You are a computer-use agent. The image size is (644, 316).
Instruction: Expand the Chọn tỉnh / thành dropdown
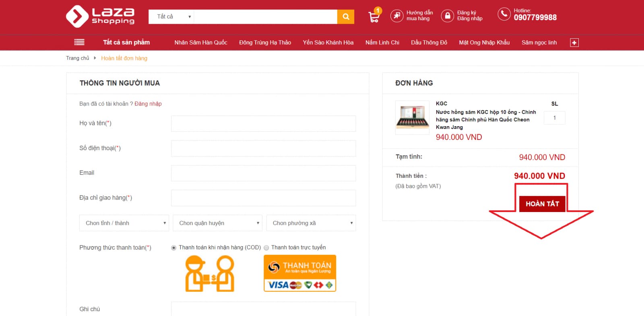pyautogui.click(x=124, y=223)
